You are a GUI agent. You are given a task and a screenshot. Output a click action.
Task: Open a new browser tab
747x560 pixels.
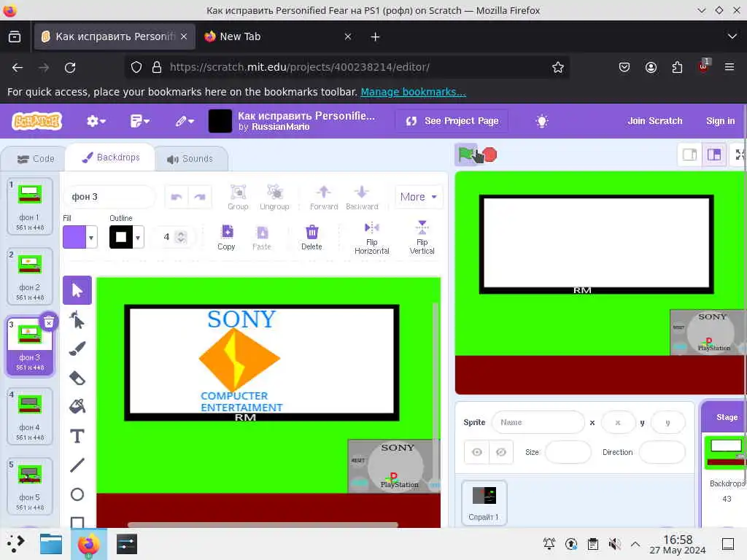(x=375, y=36)
